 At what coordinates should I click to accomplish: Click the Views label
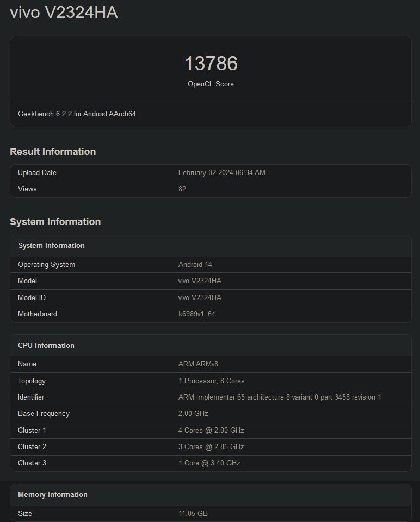click(x=27, y=189)
